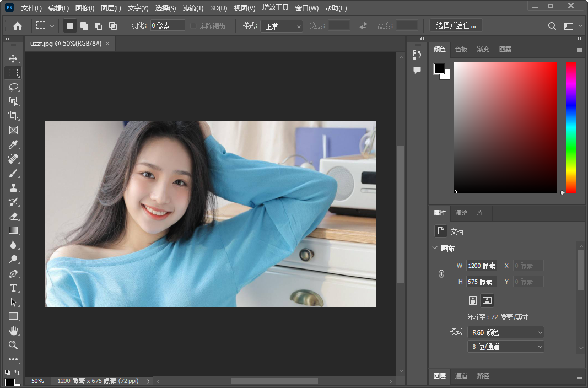
Task: Switch to the 通道 channels tab
Action: (x=461, y=376)
